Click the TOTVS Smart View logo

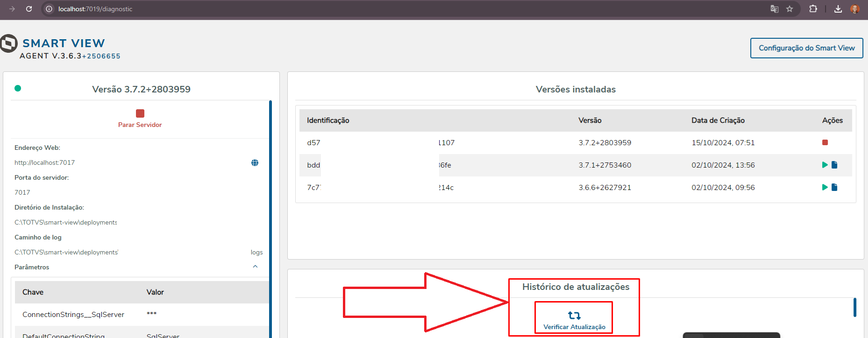pyautogui.click(x=8, y=43)
